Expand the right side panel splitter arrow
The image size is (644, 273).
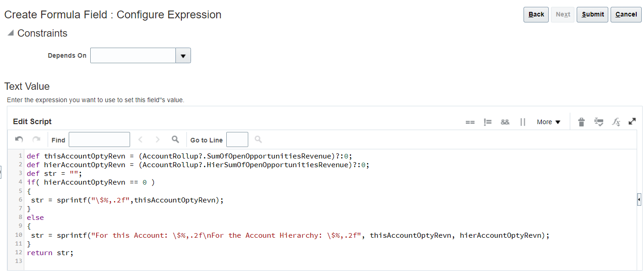[639, 199]
